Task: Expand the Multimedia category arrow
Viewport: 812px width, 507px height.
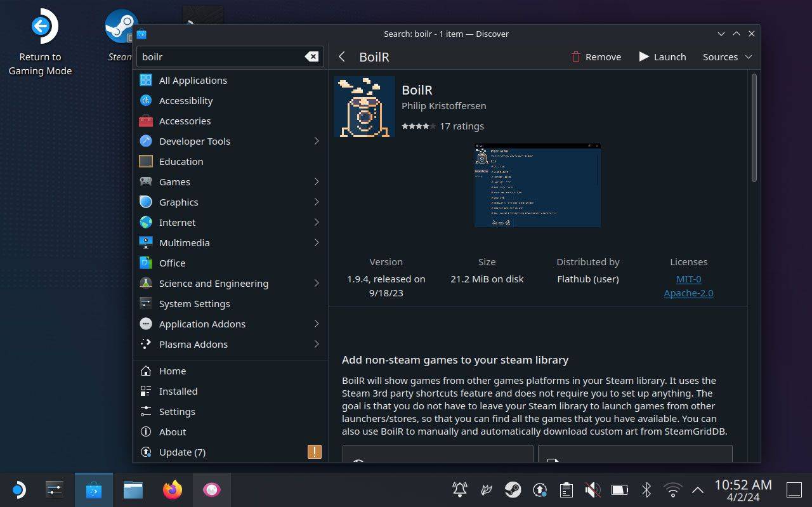Action: click(x=316, y=242)
